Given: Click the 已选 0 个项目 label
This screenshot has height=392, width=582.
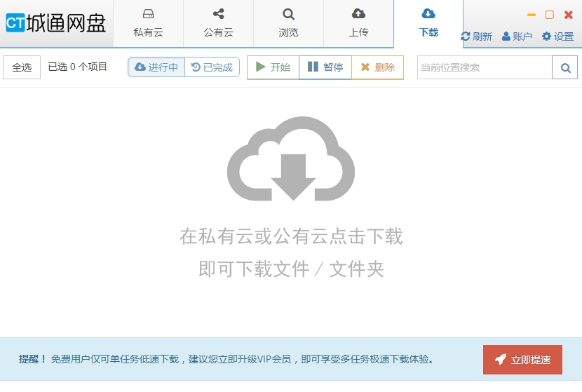Looking at the screenshot, I should (78, 67).
